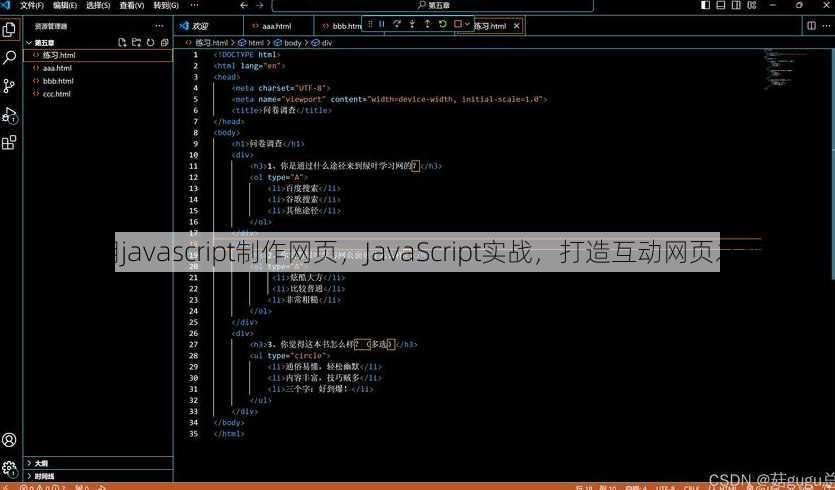Screen dimensions: 835x490
Task: Switch to the bbb.html tab
Action: 341,26
